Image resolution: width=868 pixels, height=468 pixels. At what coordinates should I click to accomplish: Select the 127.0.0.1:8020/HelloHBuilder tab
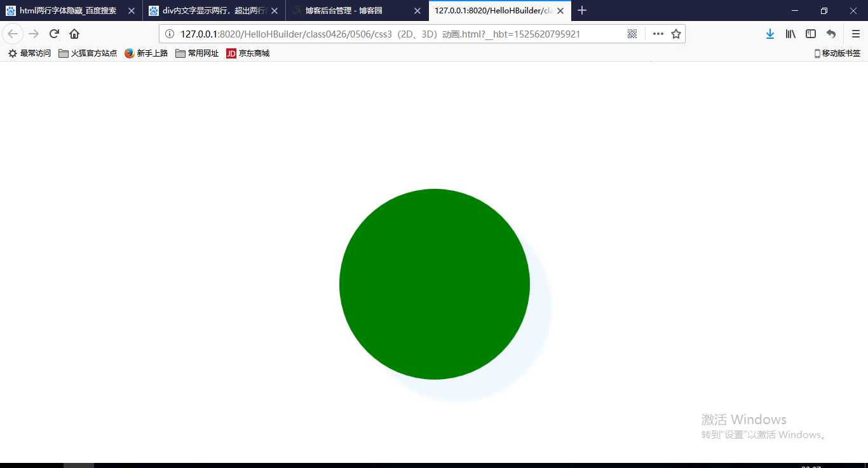[500, 11]
